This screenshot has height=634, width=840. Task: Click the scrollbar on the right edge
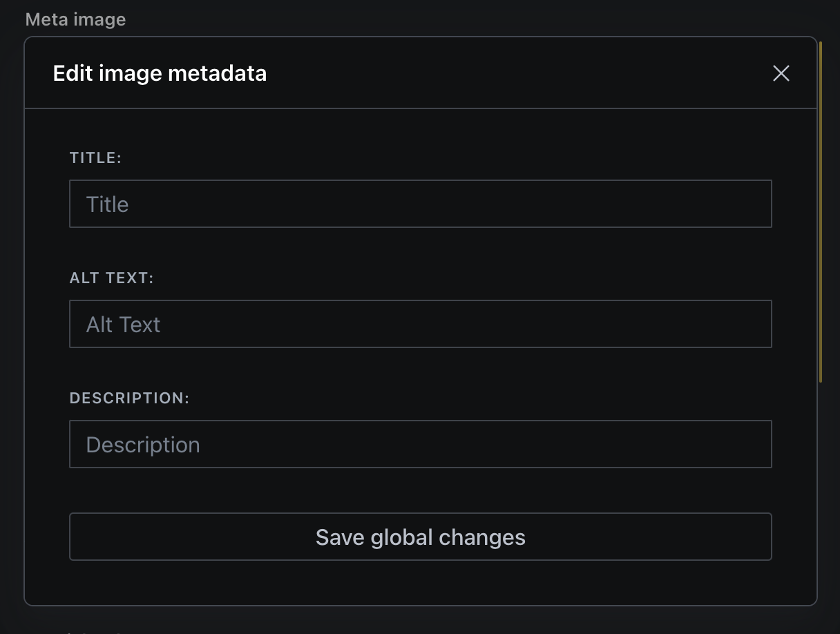[x=819, y=207]
